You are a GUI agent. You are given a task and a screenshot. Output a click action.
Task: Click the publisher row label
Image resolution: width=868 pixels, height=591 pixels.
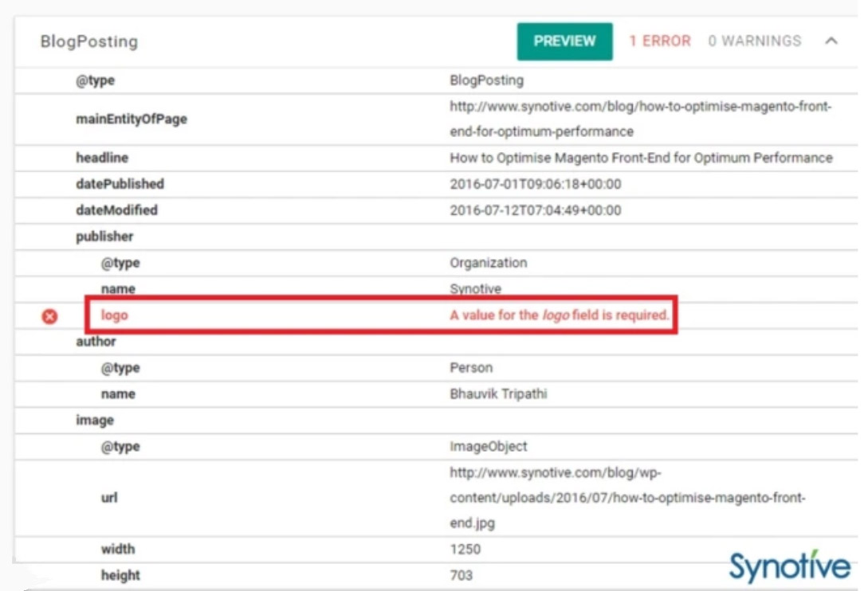click(104, 237)
